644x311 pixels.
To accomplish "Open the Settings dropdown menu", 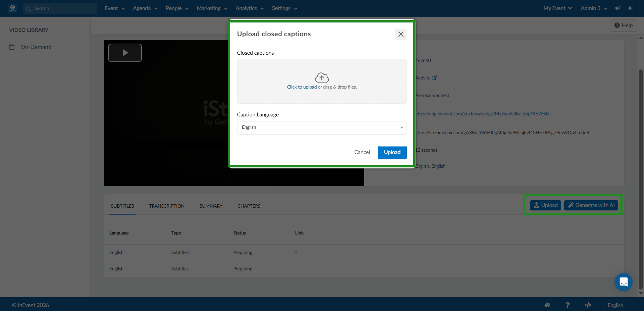I will click(x=284, y=8).
